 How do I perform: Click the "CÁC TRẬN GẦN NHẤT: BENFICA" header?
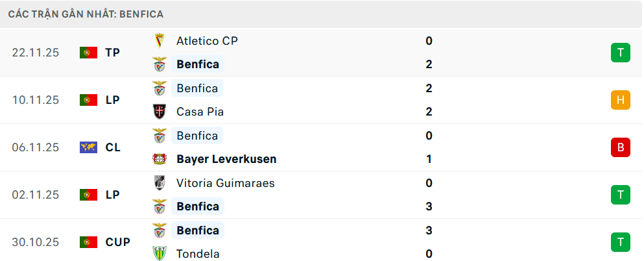[86, 14]
